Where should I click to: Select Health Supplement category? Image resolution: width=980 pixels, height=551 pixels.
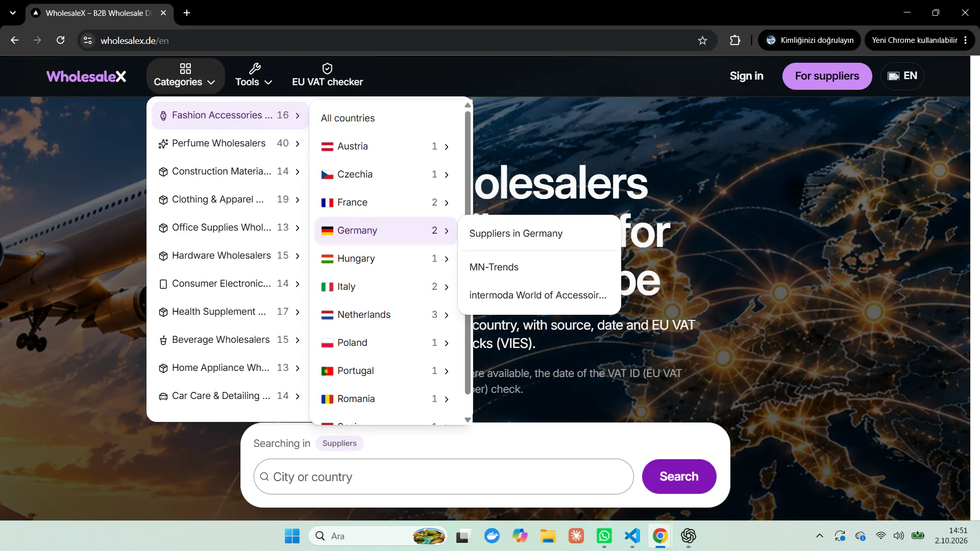pos(230,312)
